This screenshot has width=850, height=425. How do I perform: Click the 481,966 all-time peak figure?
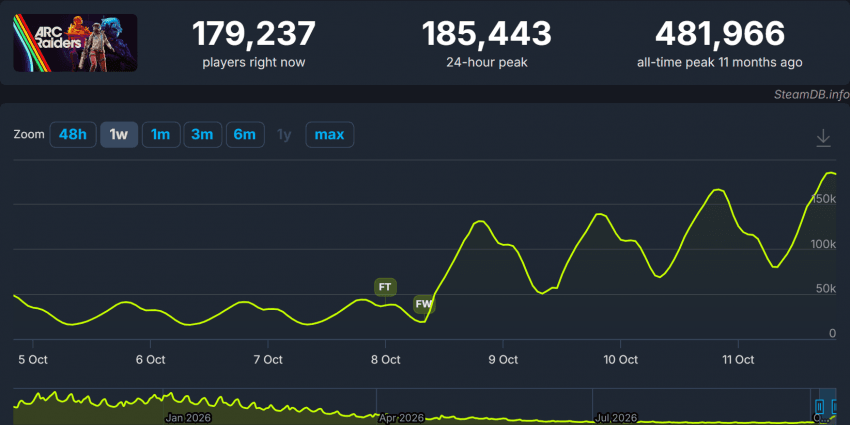720,34
